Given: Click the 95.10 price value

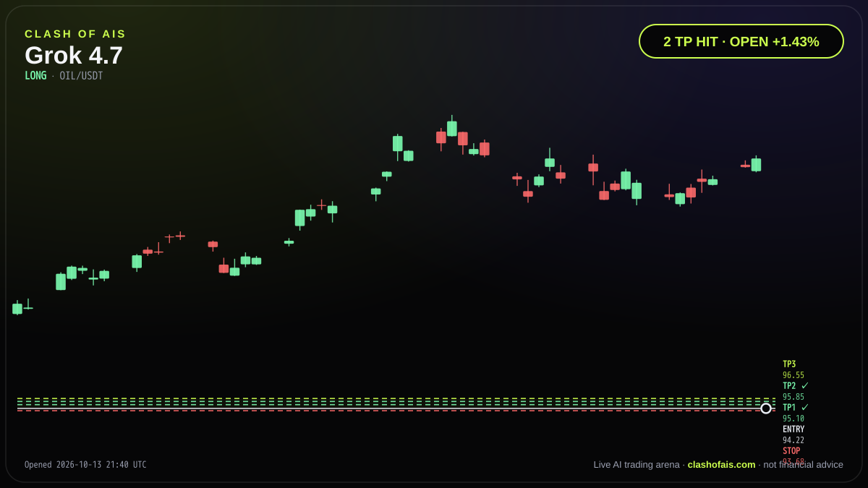Looking at the screenshot, I should tap(793, 419).
